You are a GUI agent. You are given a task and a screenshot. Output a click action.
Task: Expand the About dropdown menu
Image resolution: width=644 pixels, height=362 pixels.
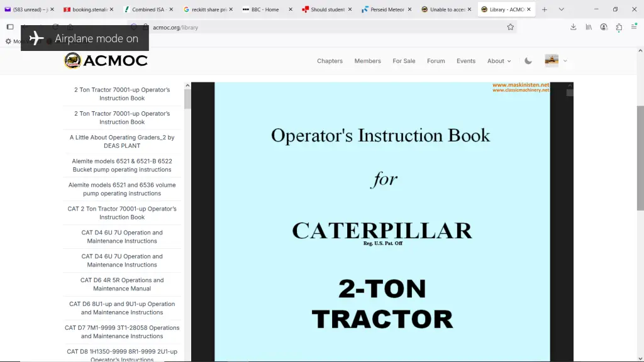tap(499, 61)
